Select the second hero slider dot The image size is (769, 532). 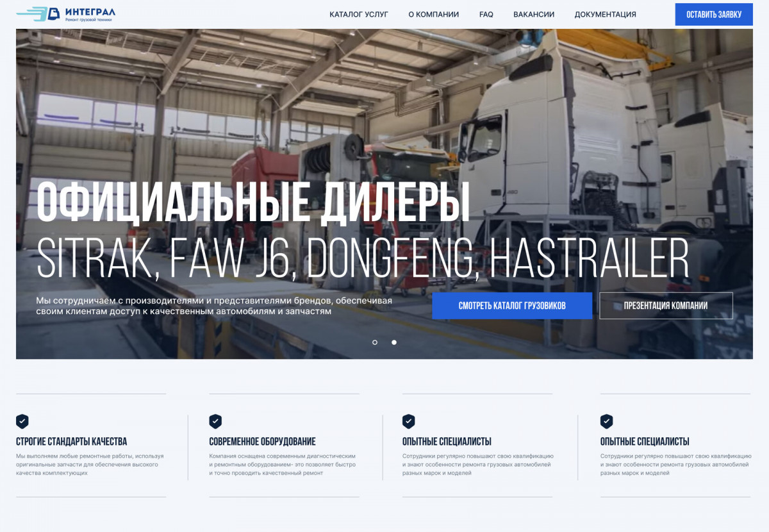click(x=394, y=342)
